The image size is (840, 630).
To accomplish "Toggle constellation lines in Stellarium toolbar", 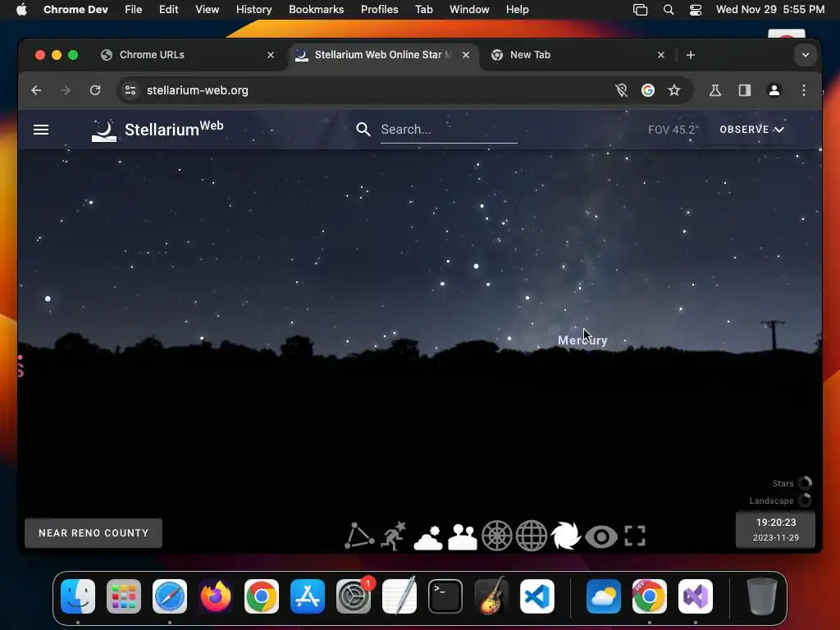I will (x=359, y=536).
